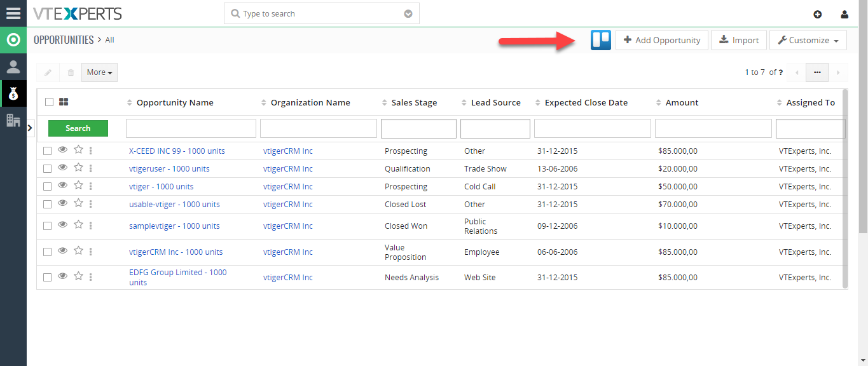Click the VTExperts logo
Screen dimensions: 868x366
point(78,13)
